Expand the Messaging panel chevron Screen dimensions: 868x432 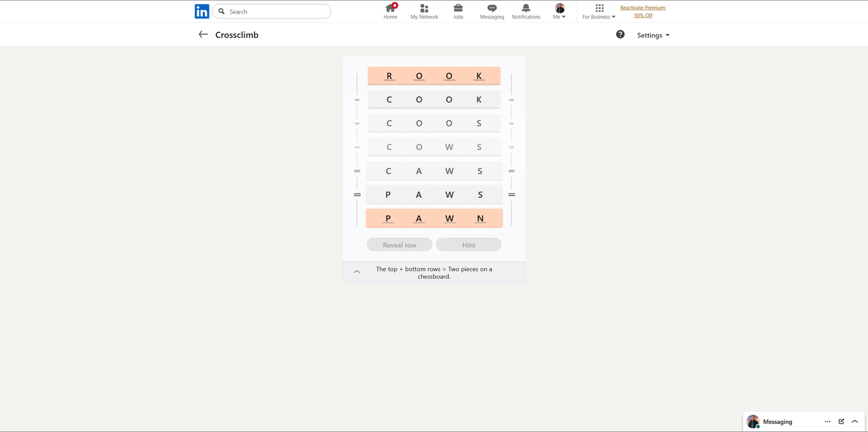[855, 422]
